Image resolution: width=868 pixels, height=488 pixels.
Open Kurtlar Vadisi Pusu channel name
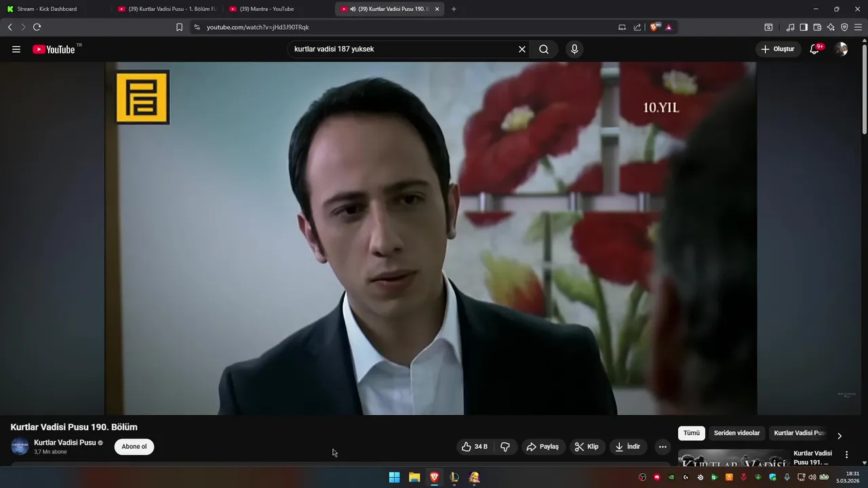(x=65, y=443)
